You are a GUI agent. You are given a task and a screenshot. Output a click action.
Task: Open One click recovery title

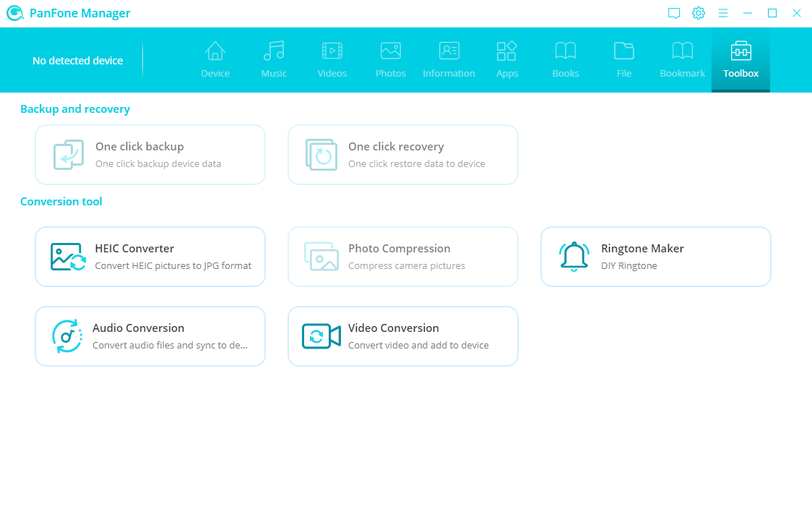pyautogui.click(x=396, y=147)
